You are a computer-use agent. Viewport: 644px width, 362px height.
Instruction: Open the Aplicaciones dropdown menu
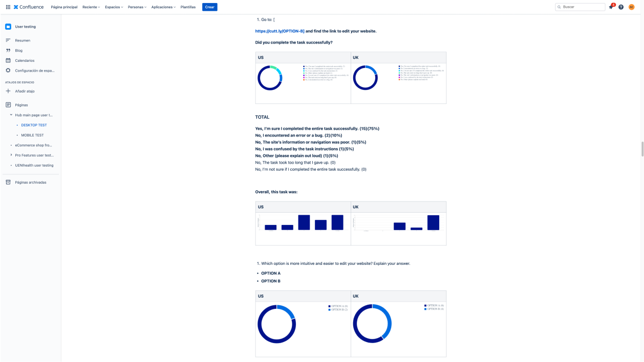163,7
